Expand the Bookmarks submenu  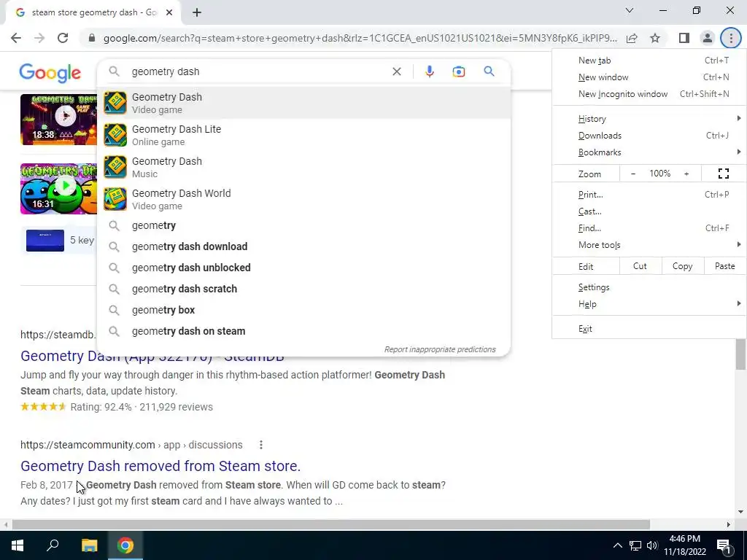coord(649,152)
